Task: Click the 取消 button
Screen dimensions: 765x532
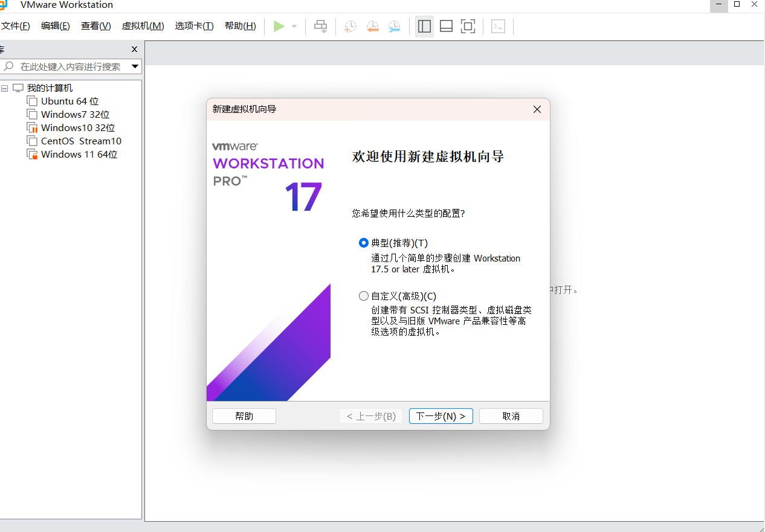Action: coord(511,416)
